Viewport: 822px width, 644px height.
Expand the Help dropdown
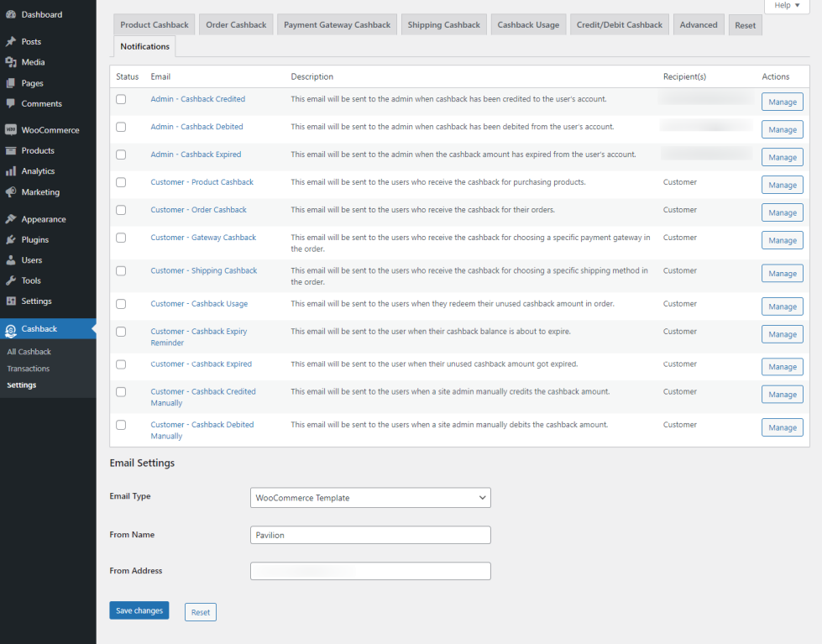click(x=787, y=6)
